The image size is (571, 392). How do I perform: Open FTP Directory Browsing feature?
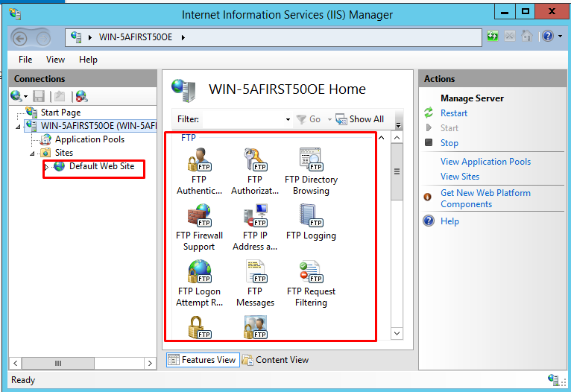[311, 171]
